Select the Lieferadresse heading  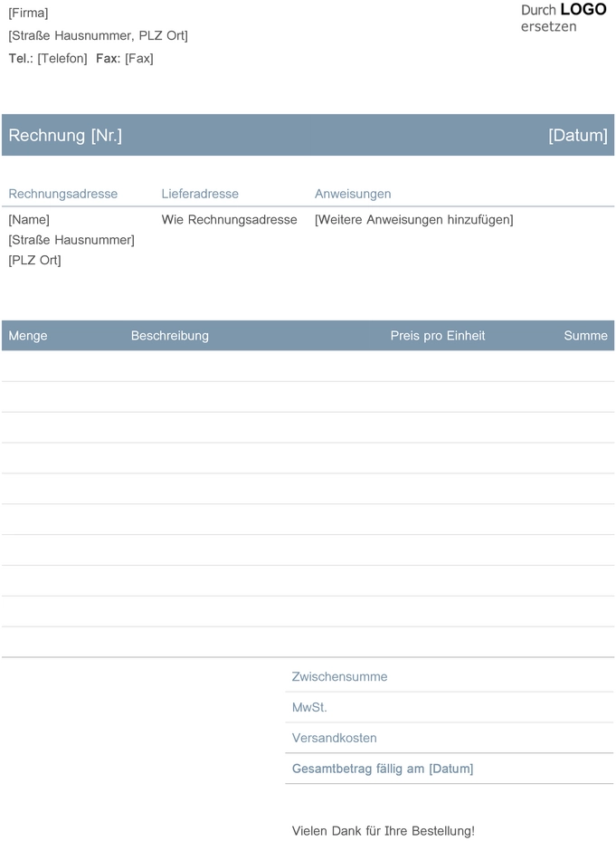point(200,194)
